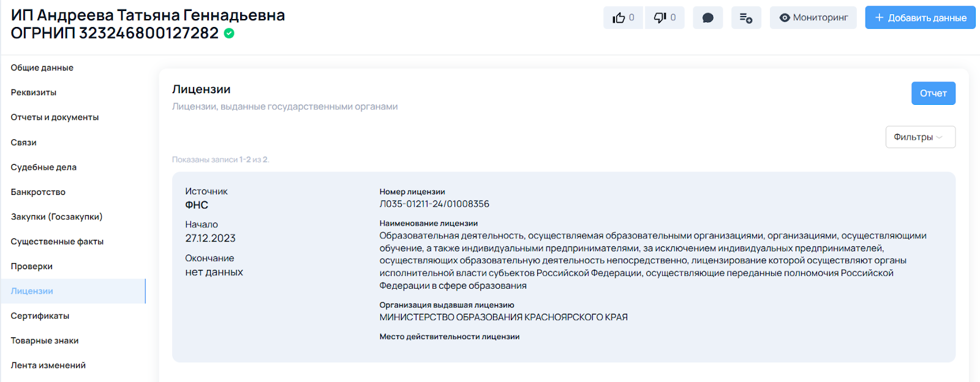Click Добавить данные button
Screen dimensions: 980x382
[920, 18]
